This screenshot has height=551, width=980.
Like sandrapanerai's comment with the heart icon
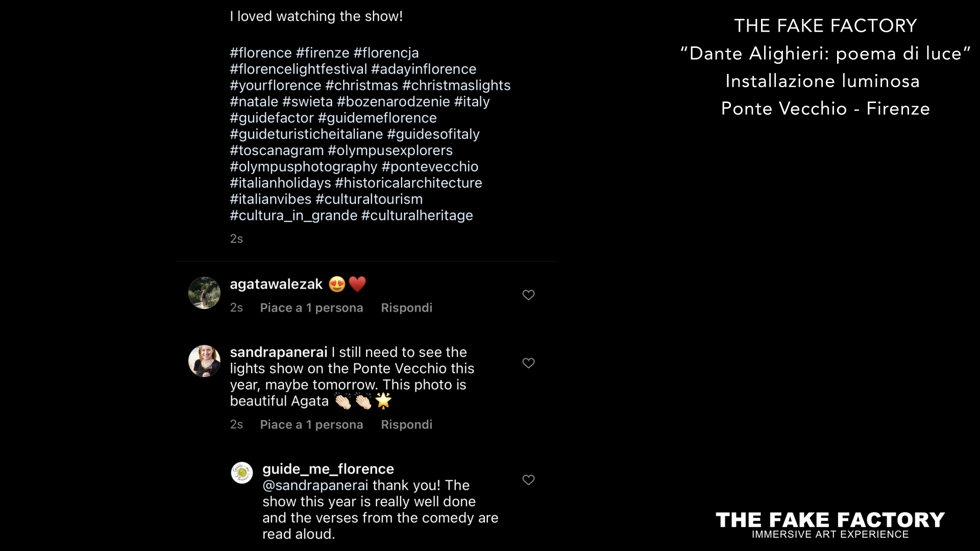528,363
